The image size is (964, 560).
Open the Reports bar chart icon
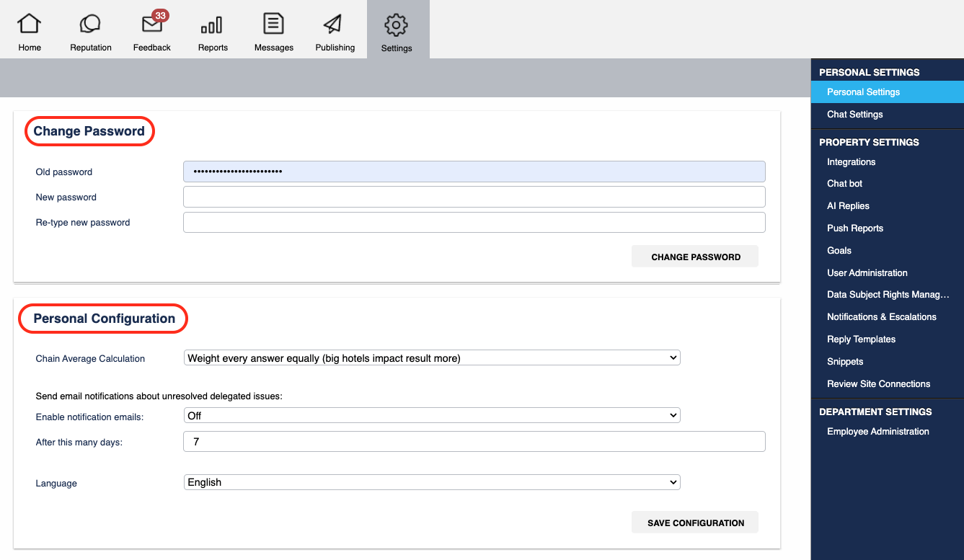(x=212, y=25)
